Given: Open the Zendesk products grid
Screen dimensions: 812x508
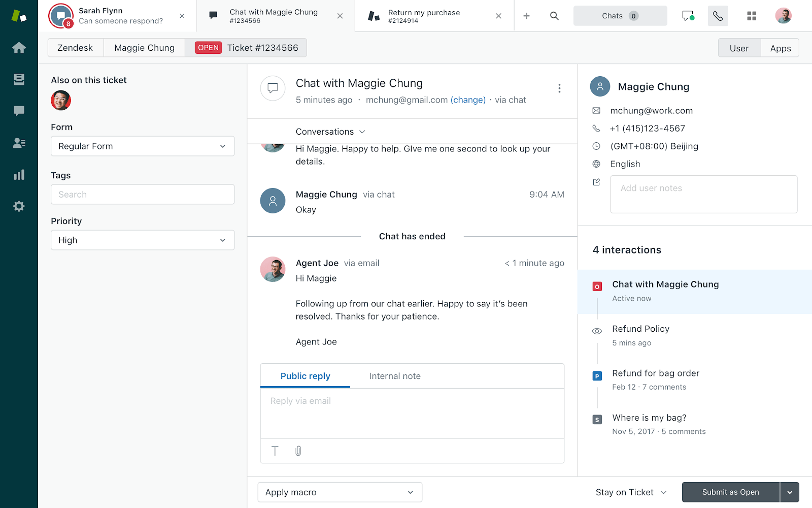Looking at the screenshot, I should [752, 16].
